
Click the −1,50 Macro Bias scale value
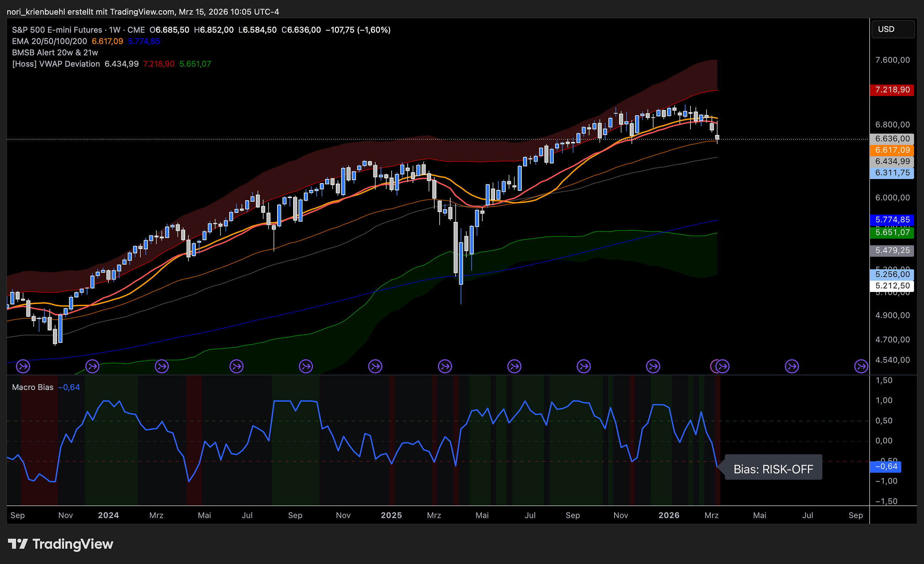click(886, 501)
